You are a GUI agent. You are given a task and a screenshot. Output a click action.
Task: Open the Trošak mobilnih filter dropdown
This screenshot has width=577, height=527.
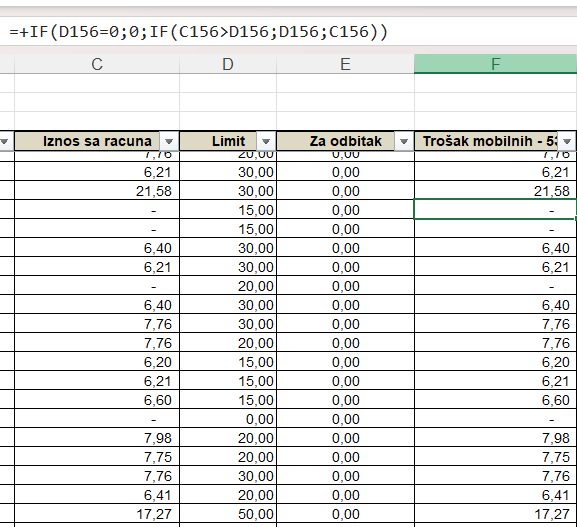567,141
